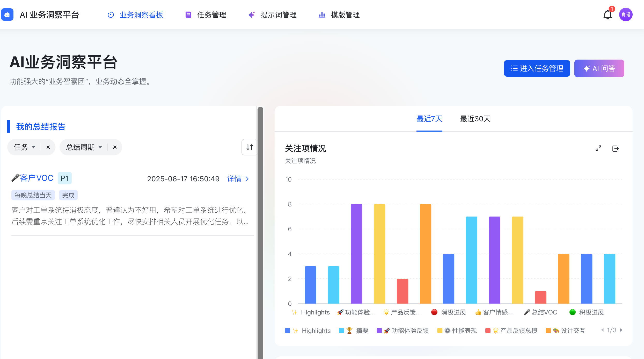
Task: Click the export icon on 关注项情况 chart
Action: (615, 148)
